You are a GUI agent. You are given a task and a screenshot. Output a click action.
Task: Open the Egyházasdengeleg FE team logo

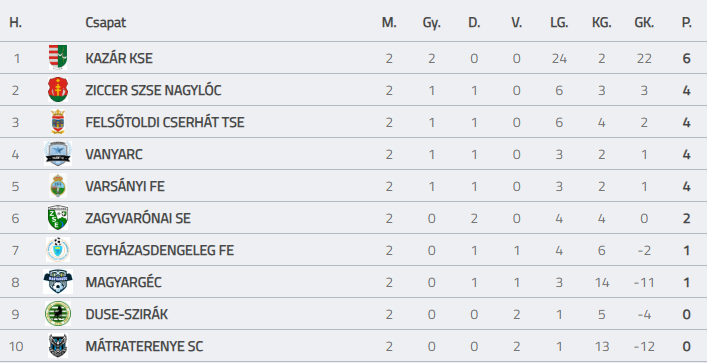point(58,250)
